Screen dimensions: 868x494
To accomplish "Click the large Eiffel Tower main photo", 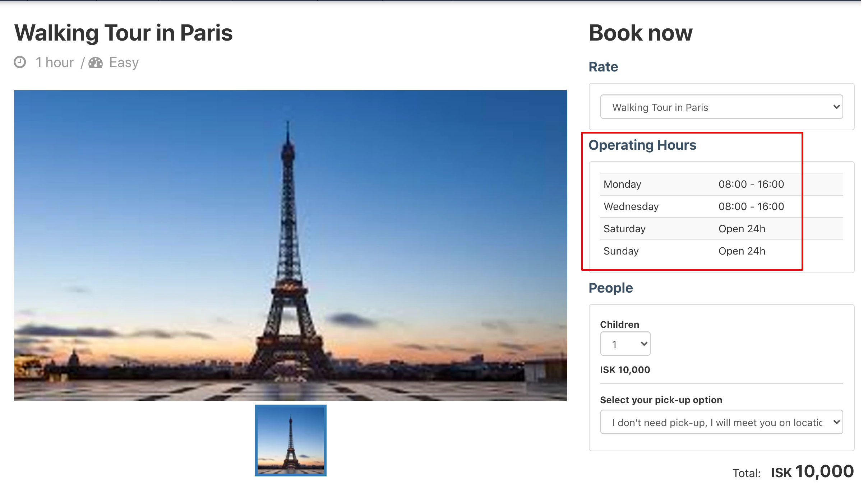I will (291, 246).
